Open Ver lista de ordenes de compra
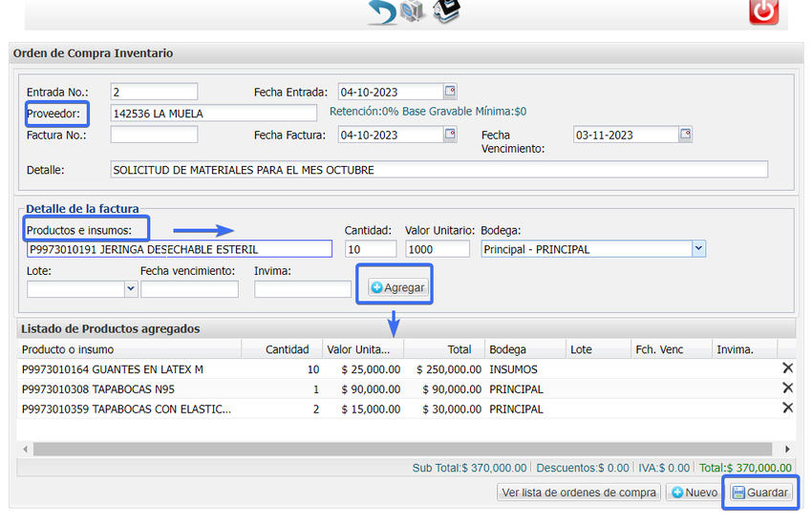The height and width of the screenshot is (525, 812). (x=579, y=493)
